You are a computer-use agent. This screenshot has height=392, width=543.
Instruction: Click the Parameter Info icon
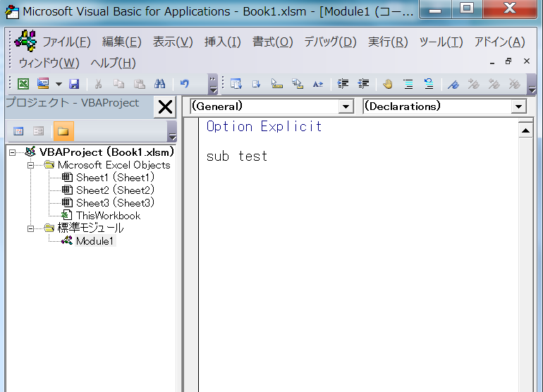tap(298, 84)
